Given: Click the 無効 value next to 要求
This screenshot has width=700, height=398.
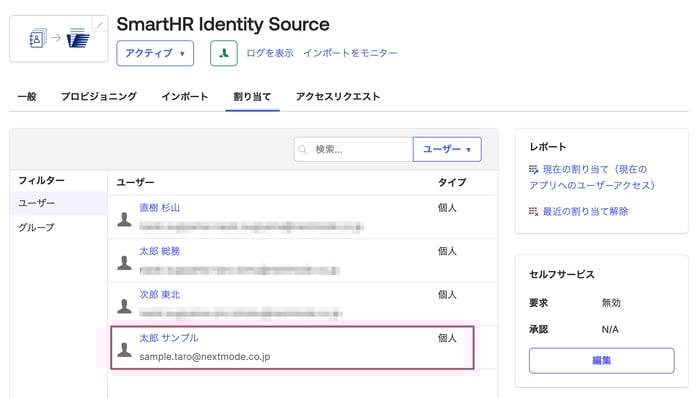Looking at the screenshot, I should click(x=611, y=303).
